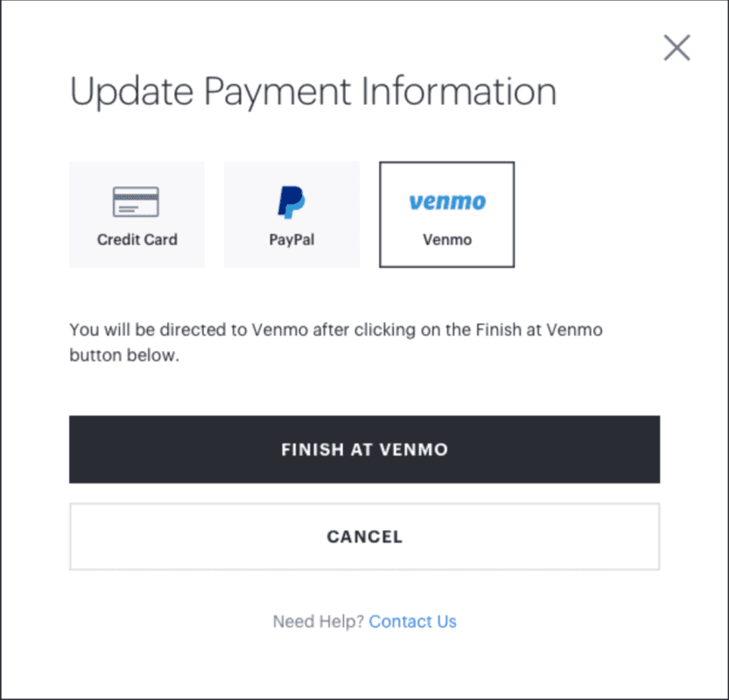Select the outlined Venmo payment tile
The width and height of the screenshot is (729, 700).
pos(447,214)
